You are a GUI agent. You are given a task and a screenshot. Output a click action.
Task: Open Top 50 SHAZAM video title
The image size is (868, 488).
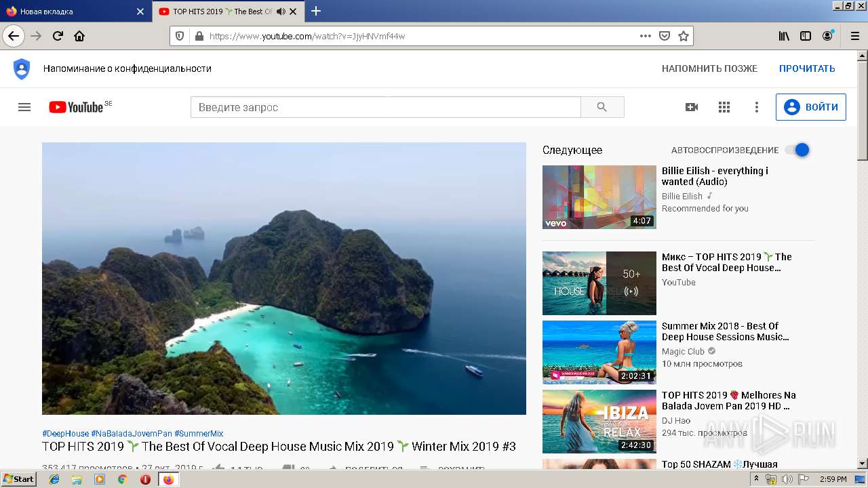(719, 464)
